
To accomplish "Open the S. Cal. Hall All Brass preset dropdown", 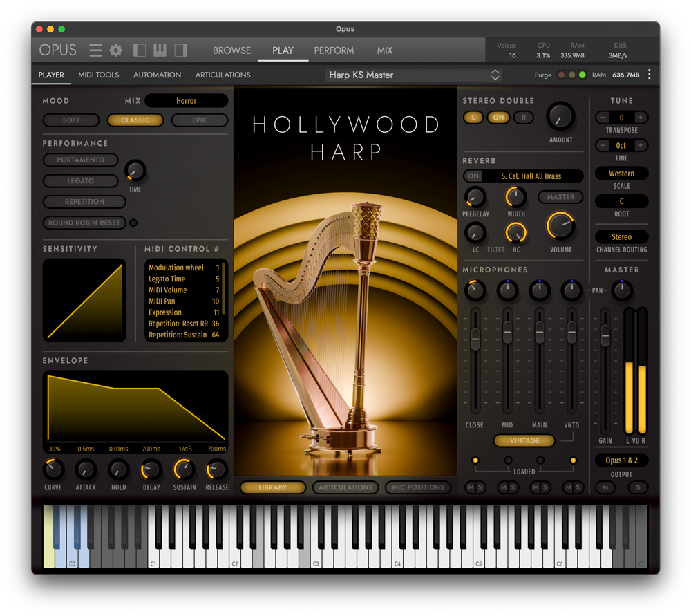I will pos(531,176).
